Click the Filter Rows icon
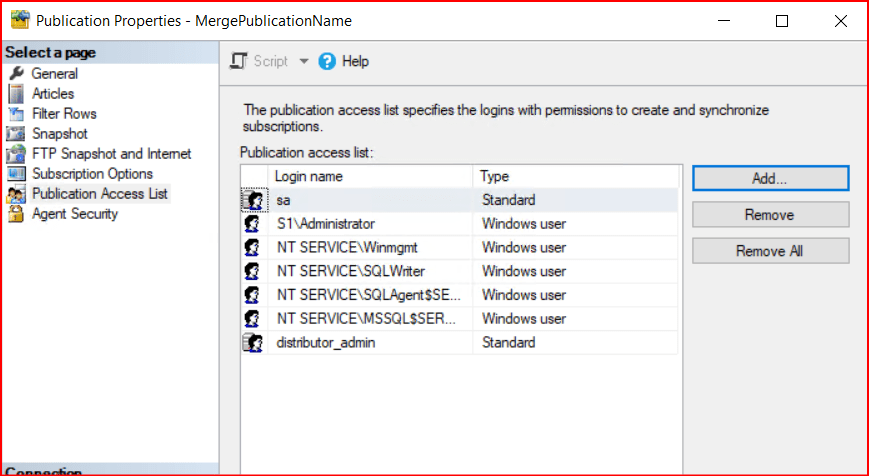 (15, 114)
